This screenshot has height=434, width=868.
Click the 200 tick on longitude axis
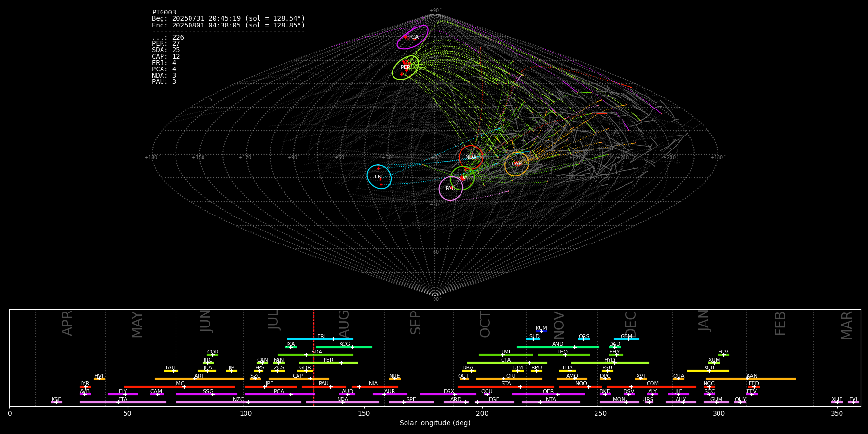tap(482, 413)
